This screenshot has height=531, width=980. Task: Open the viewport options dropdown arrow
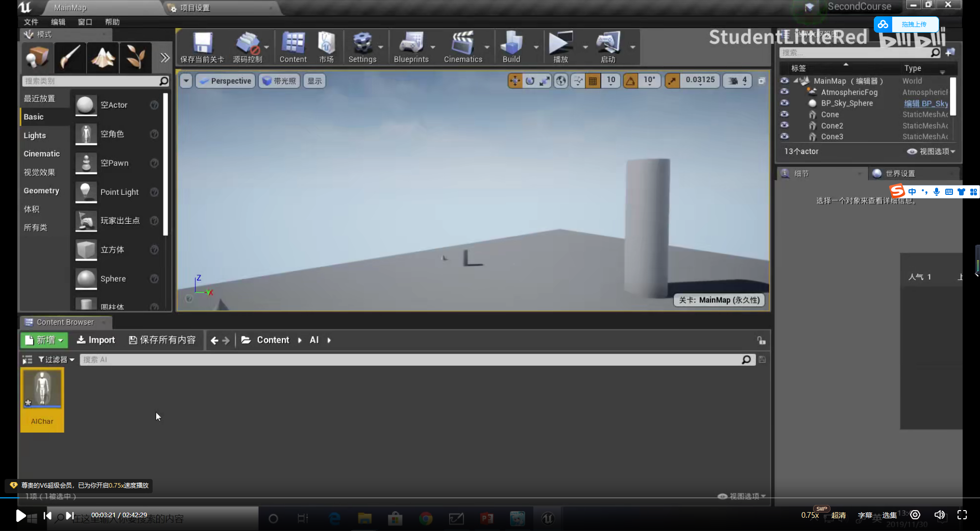click(x=186, y=81)
